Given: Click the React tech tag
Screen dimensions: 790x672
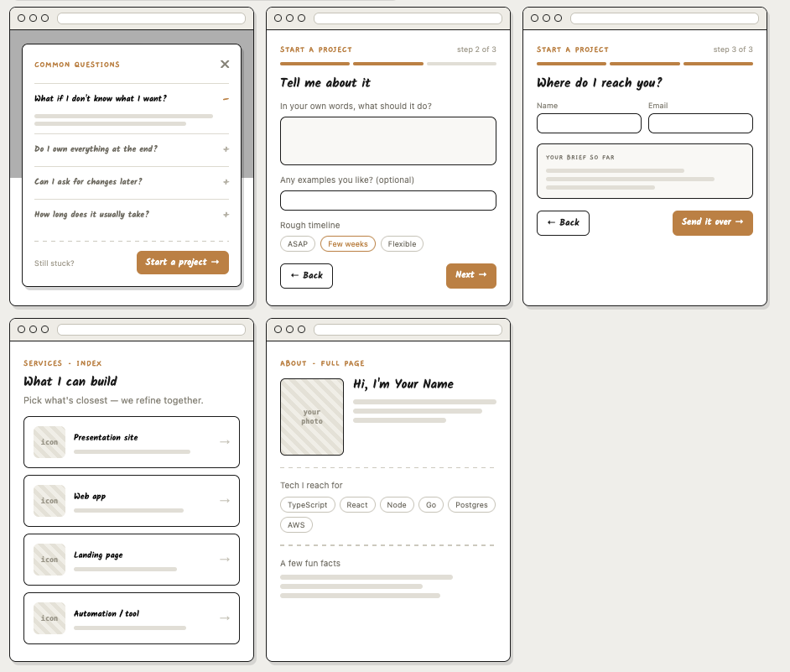Looking at the screenshot, I should (357, 505).
